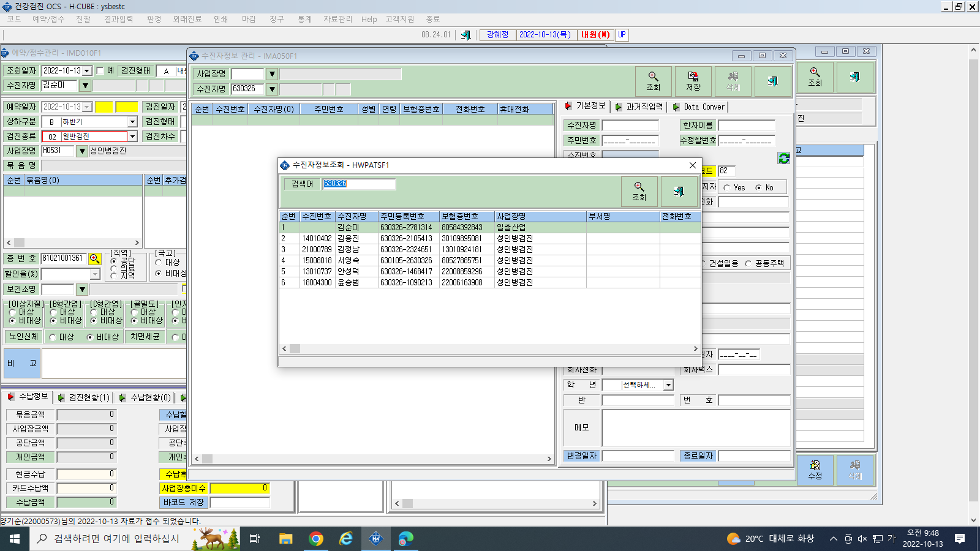Open the 결과입력 menu
980x551 pixels.
119,19
